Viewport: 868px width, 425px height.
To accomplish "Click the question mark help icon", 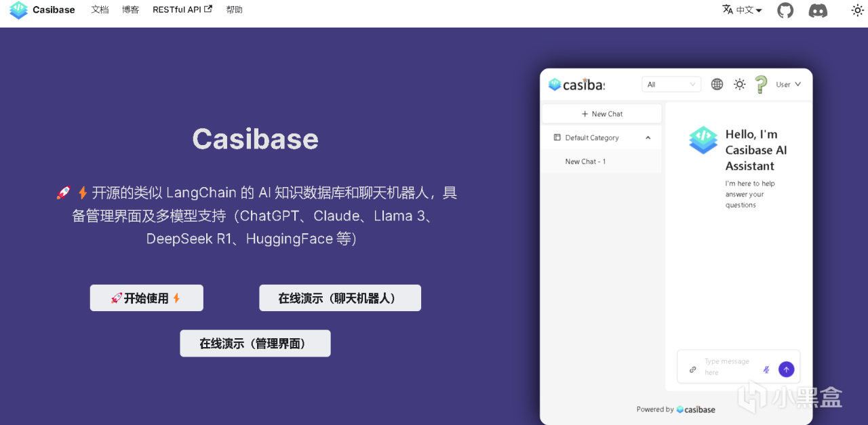I will (x=761, y=85).
